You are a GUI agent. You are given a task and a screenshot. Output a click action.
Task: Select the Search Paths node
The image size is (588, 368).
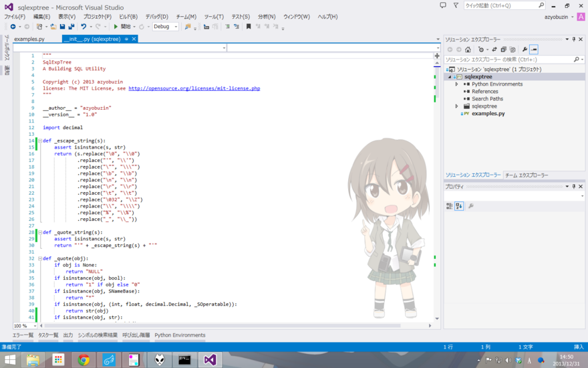(x=487, y=99)
